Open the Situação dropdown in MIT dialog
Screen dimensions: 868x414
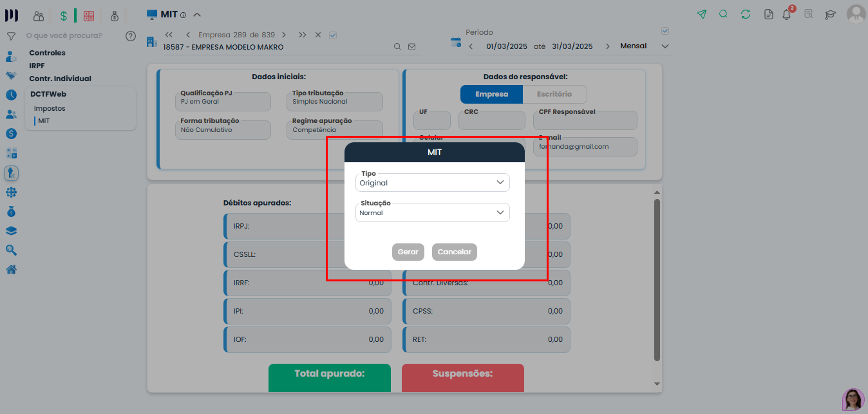433,212
